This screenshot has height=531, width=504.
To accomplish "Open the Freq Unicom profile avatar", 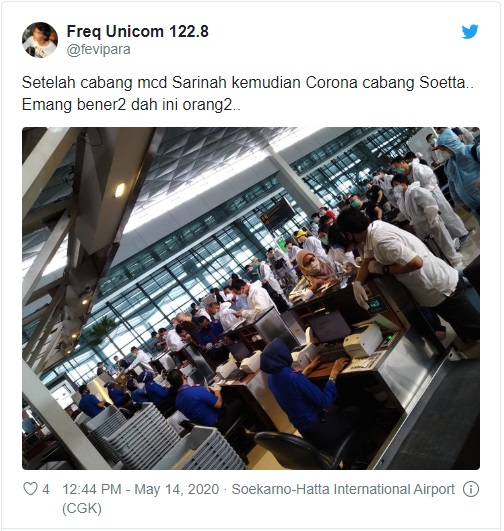I will [40, 40].
